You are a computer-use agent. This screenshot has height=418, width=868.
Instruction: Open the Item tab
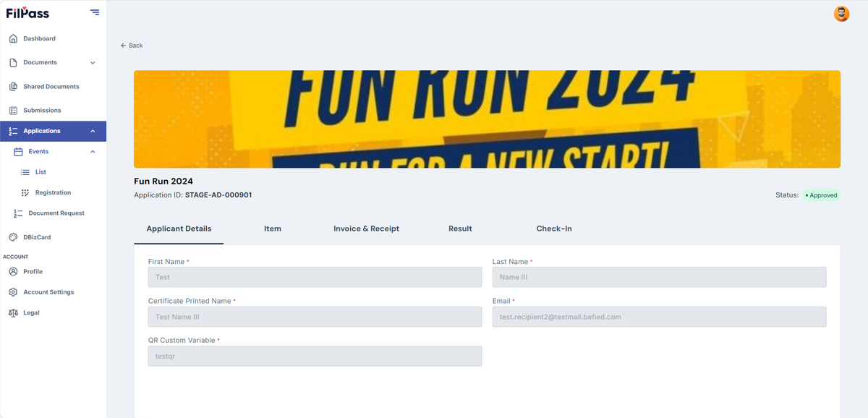273,229
